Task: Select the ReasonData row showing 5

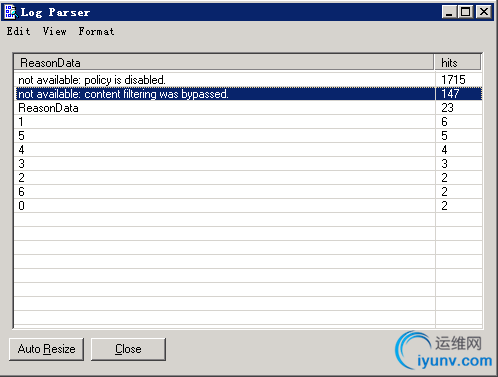Action: 248,136
